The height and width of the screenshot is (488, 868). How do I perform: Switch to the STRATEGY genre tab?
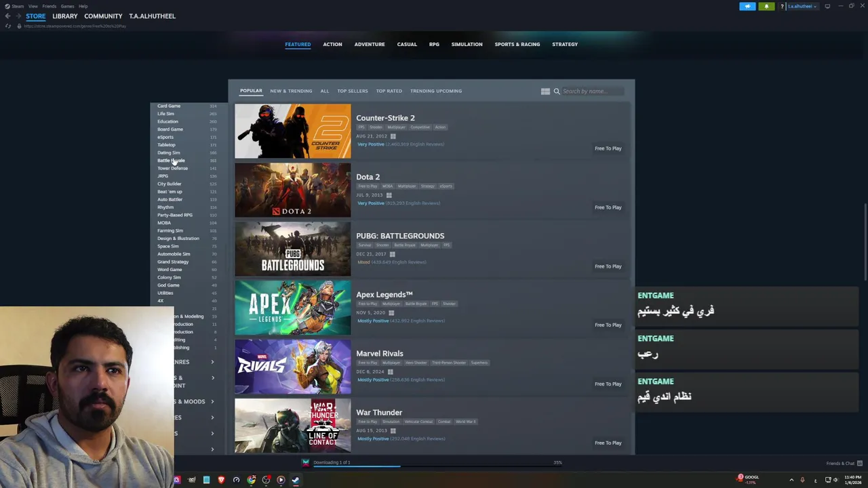pyautogui.click(x=565, y=44)
